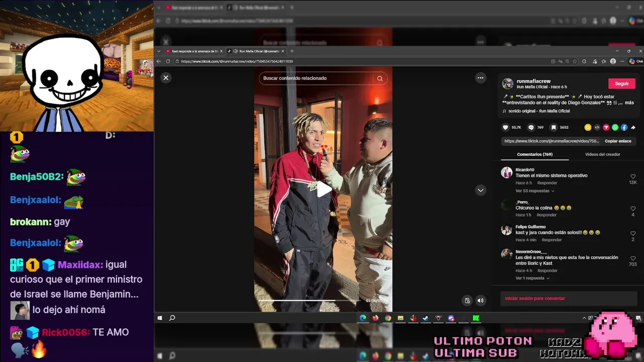Send to friends red icon
Screen dimensions: 644x362
606,128
